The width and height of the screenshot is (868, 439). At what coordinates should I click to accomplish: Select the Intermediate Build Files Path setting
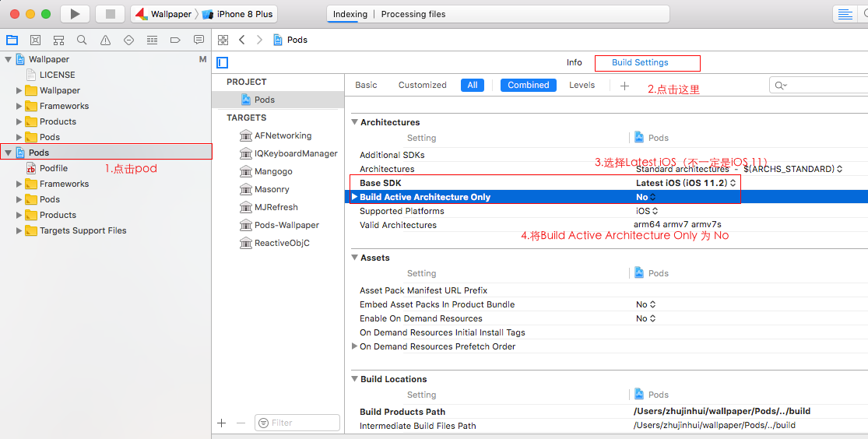tap(417, 426)
